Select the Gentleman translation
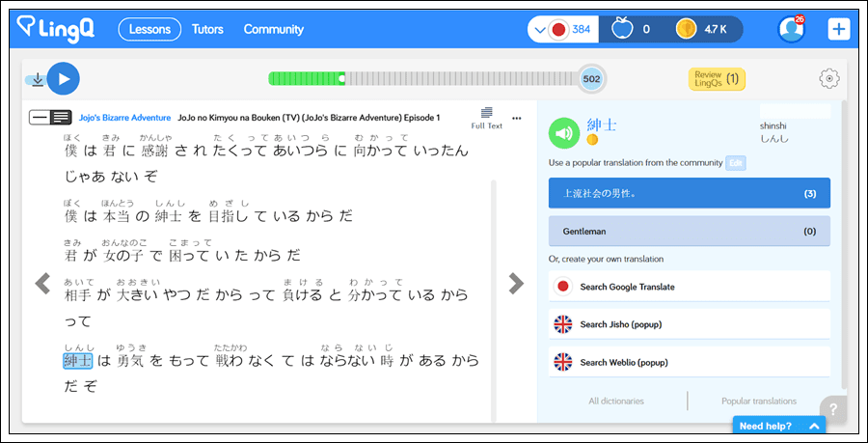This screenshot has width=868, height=443. tap(689, 232)
